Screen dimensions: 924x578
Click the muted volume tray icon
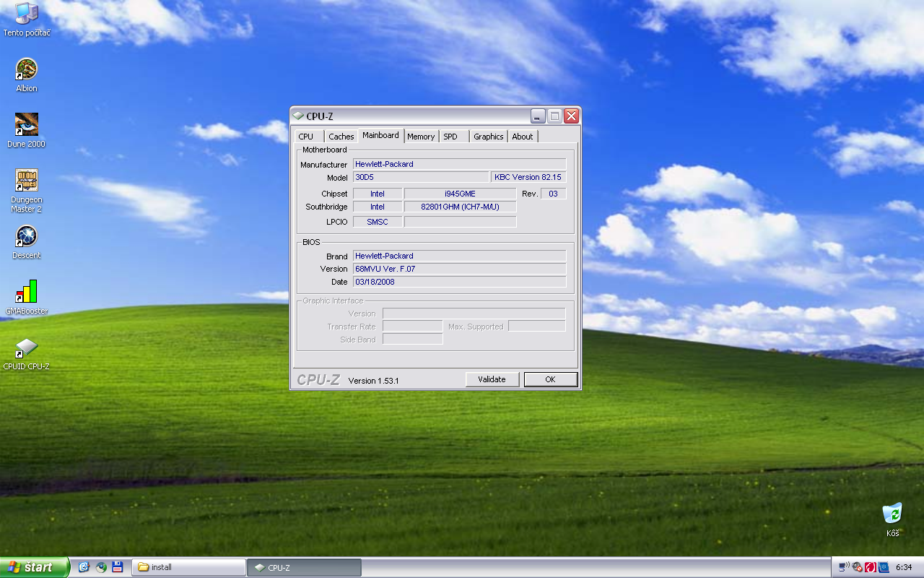coord(857,567)
